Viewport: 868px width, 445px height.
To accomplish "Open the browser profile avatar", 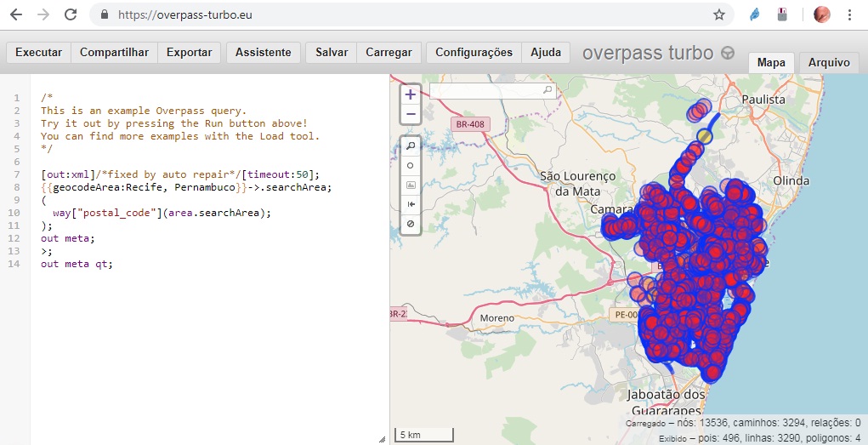I will click(821, 15).
